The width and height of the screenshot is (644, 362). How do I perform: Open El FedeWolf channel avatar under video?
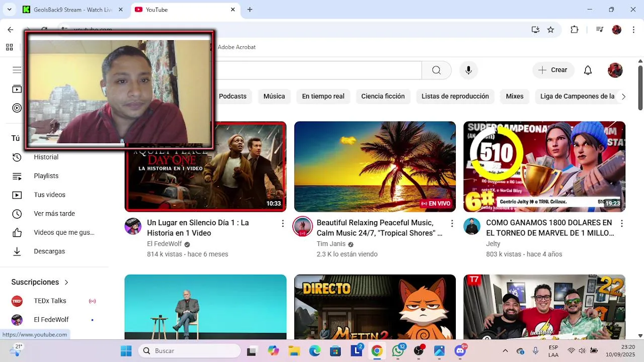(133, 226)
